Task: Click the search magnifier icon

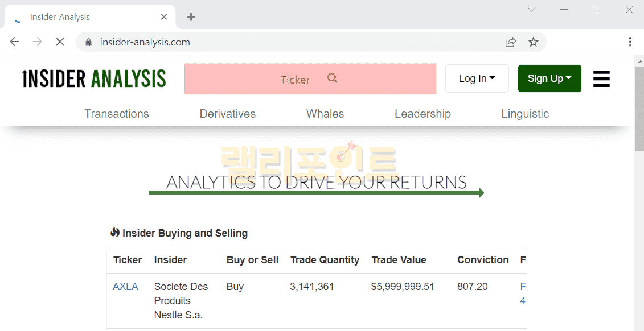Action: [x=333, y=78]
